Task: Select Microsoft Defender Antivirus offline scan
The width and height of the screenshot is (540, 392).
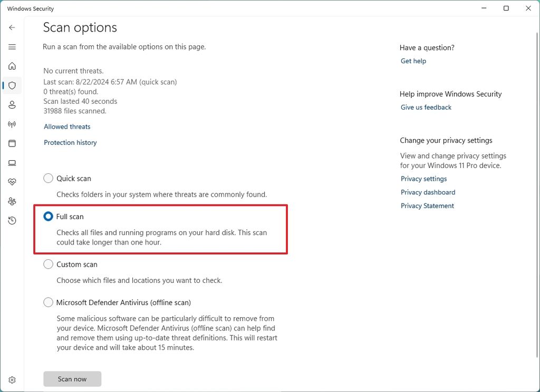Action: (x=48, y=302)
